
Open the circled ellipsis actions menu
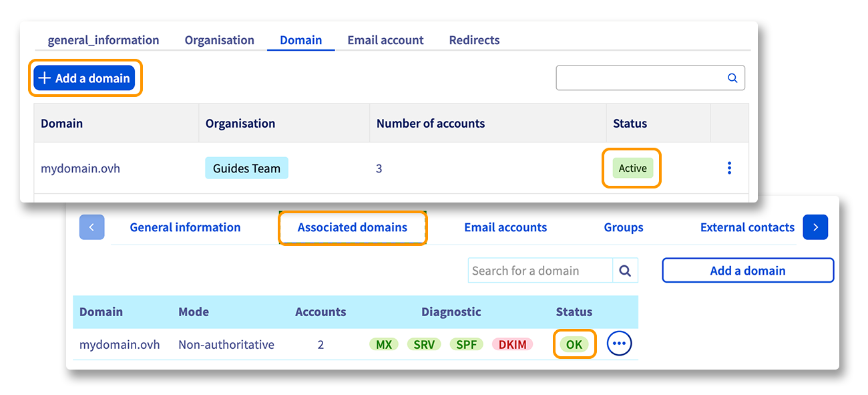[x=619, y=344]
